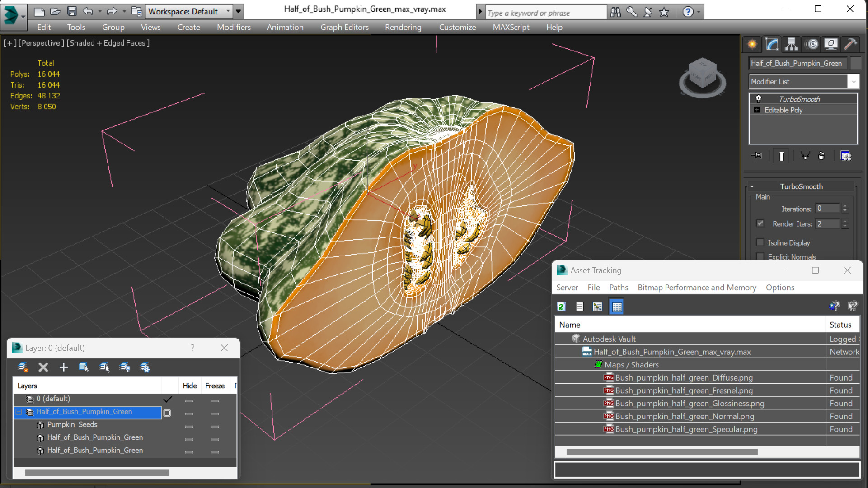Click the Pin Stack icon
The width and height of the screenshot is (868, 488).
757,156
